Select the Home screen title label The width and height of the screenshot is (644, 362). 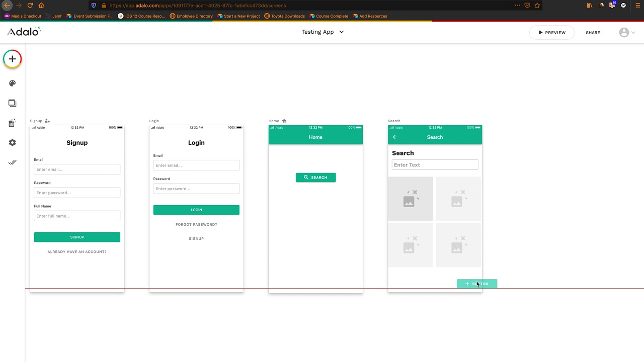[x=274, y=121]
